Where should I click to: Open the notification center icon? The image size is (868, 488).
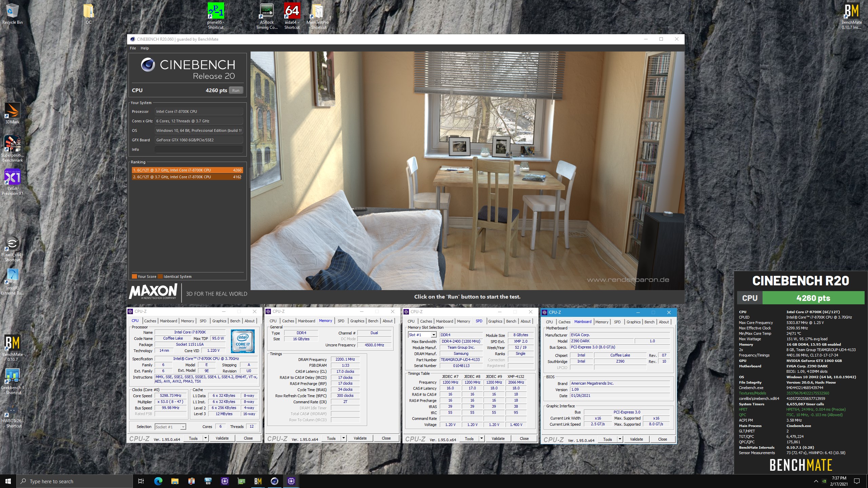pos(857,481)
